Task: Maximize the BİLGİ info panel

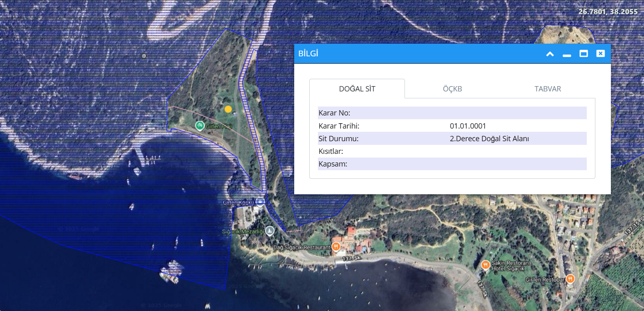Action: click(x=584, y=54)
